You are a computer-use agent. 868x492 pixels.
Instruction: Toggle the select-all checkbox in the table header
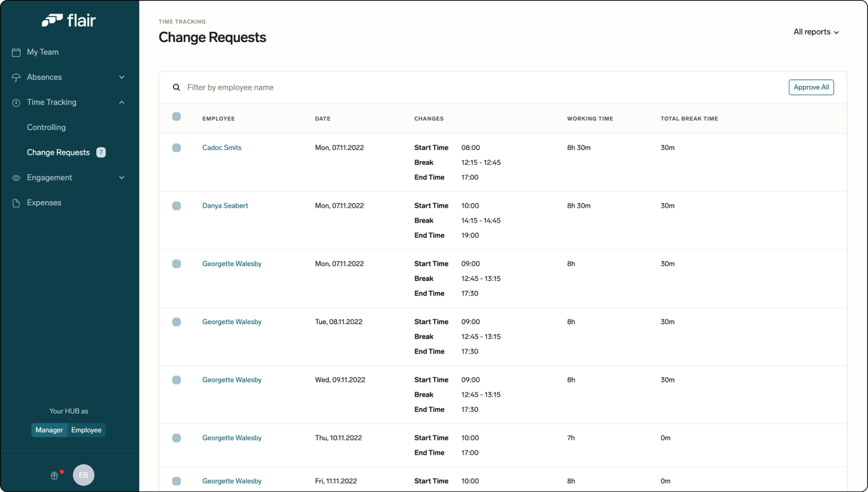[176, 116]
